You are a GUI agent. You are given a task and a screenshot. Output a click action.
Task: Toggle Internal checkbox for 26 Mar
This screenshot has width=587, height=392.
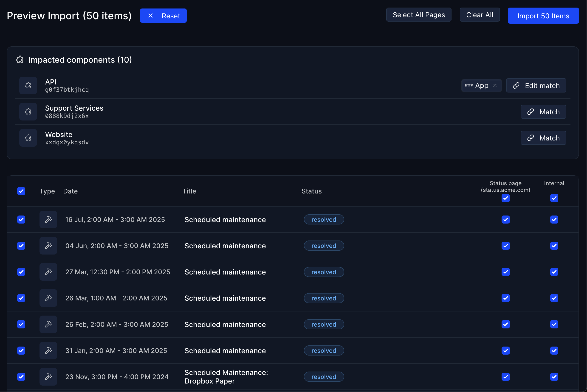554,298
